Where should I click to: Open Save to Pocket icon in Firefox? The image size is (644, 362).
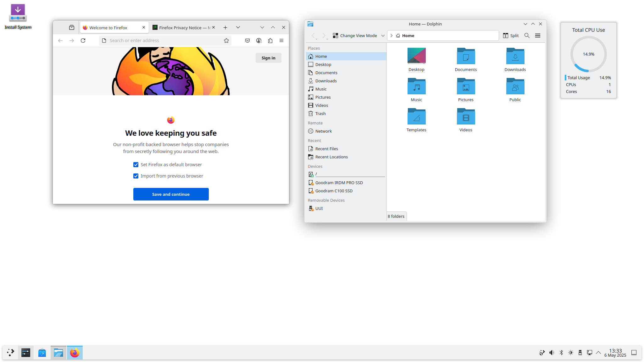point(247,41)
